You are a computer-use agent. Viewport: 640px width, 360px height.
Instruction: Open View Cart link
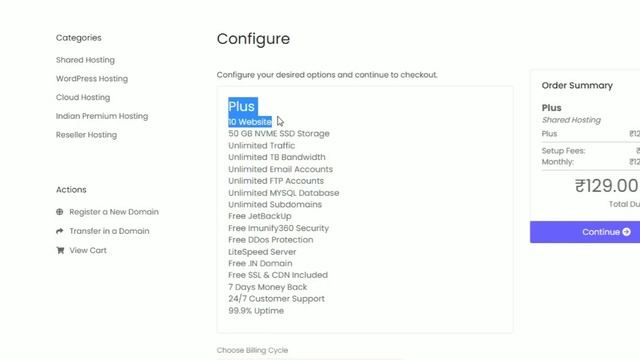pos(88,250)
